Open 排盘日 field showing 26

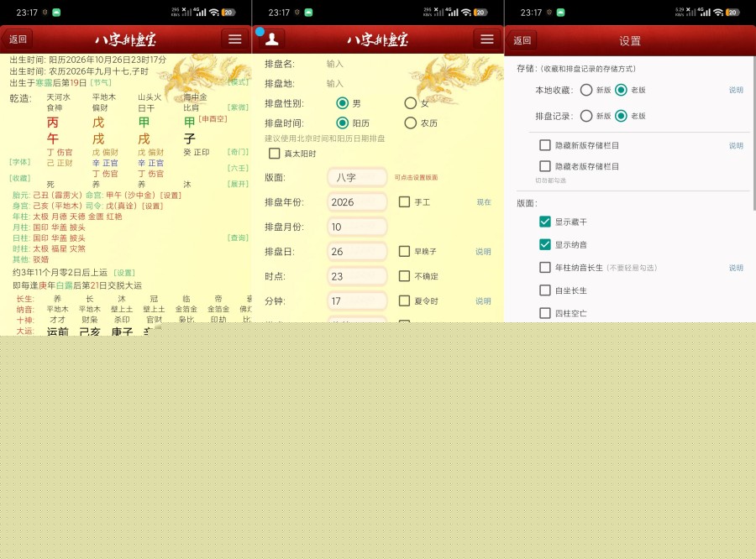tap(357, 251)
